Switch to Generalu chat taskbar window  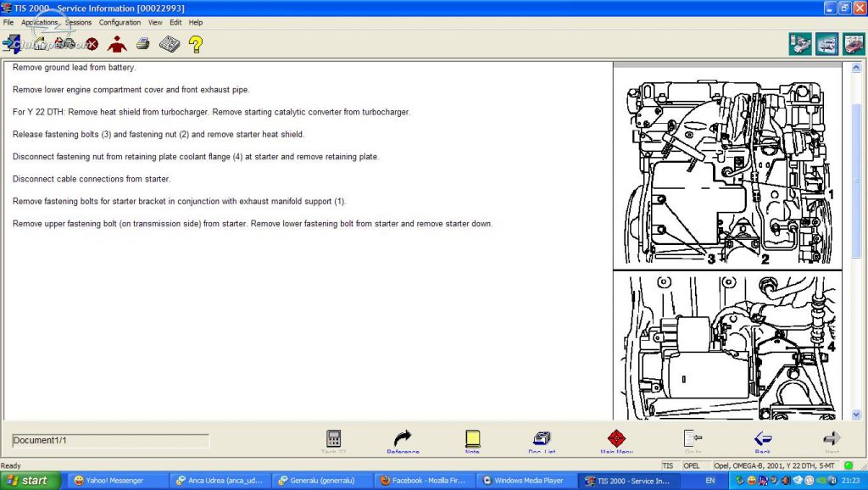point(323,481)
